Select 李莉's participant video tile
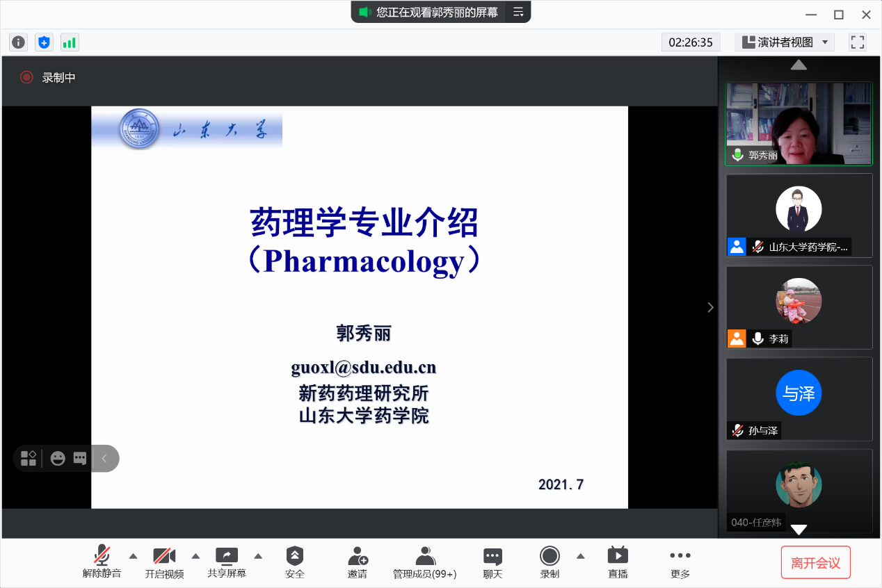The height and width of the screenshot is (588, 882). point(799,307)
